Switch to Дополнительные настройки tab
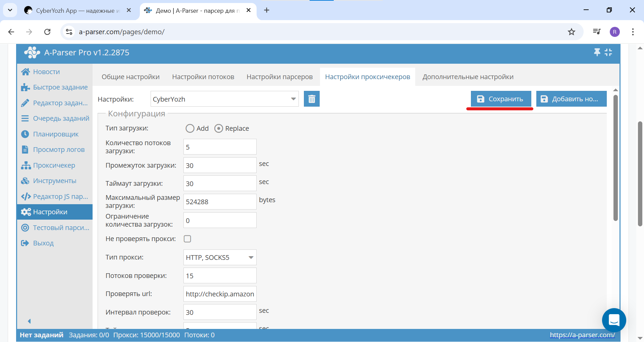 coord(468,77)
